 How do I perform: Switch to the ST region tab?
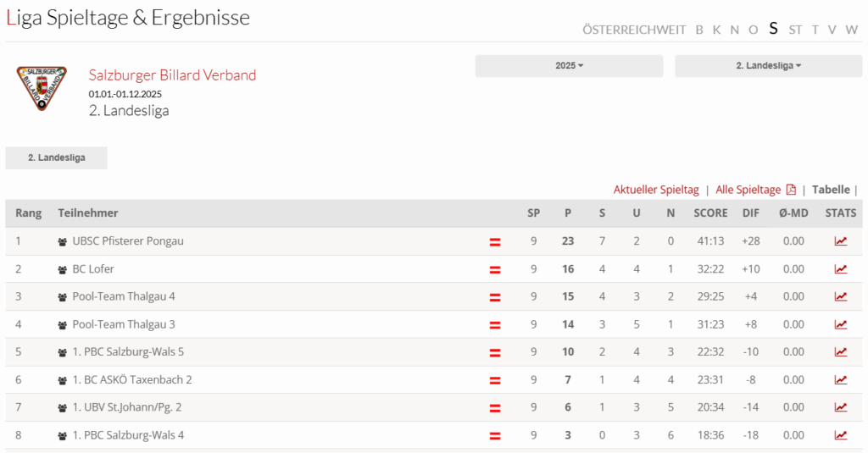795,30
